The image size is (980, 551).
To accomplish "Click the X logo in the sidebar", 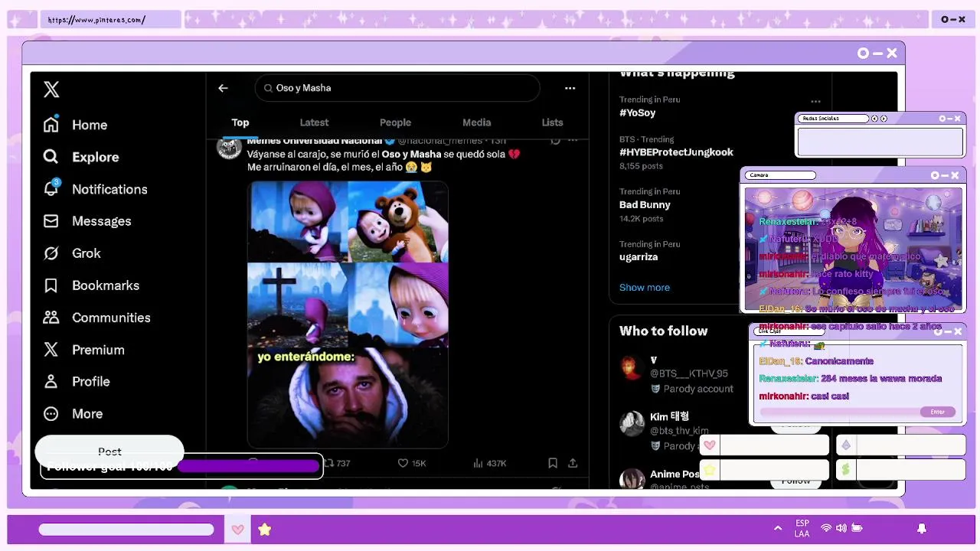I will tap(51, 90).
